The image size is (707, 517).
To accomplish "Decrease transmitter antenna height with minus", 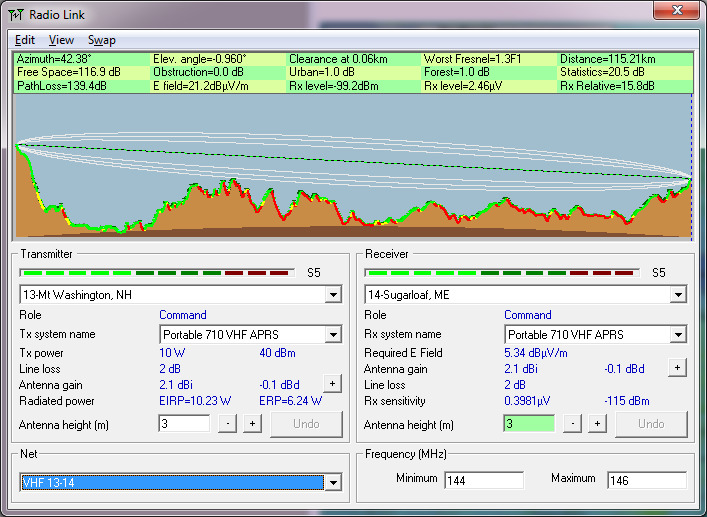I will [x=228, y=424].
